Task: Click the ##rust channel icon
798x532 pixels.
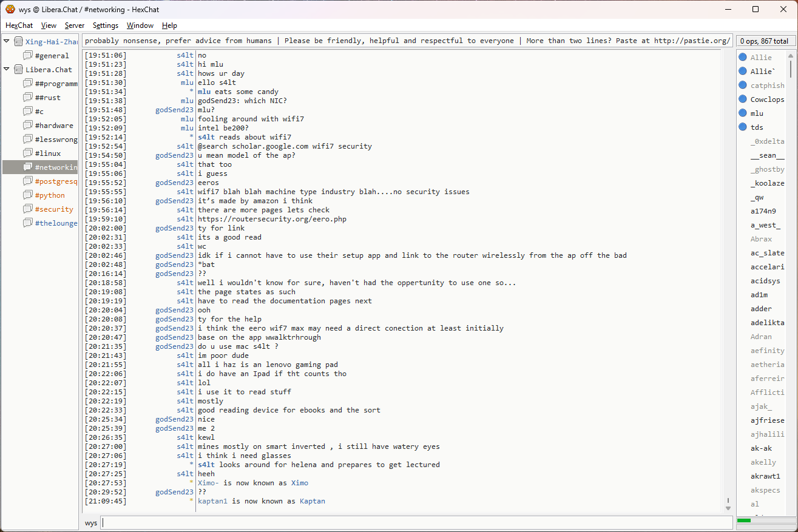Action: pyautogui.click(x=28, y=98)
